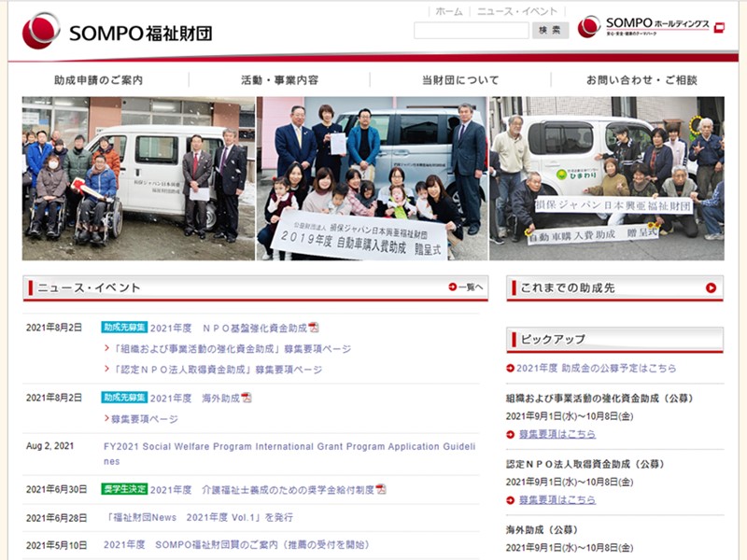Open the 一覧へ news list link
This screenshot has width=747, height=560.
466,287
